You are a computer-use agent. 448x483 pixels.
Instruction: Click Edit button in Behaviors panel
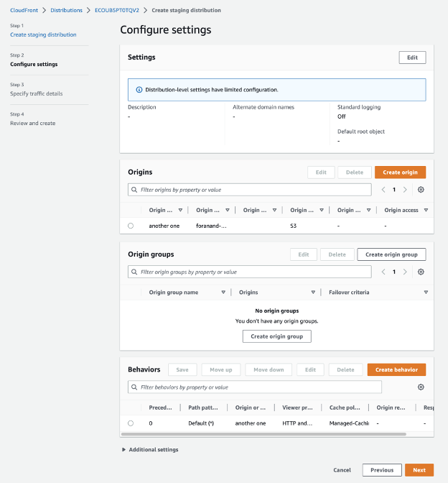click(310, 369)
